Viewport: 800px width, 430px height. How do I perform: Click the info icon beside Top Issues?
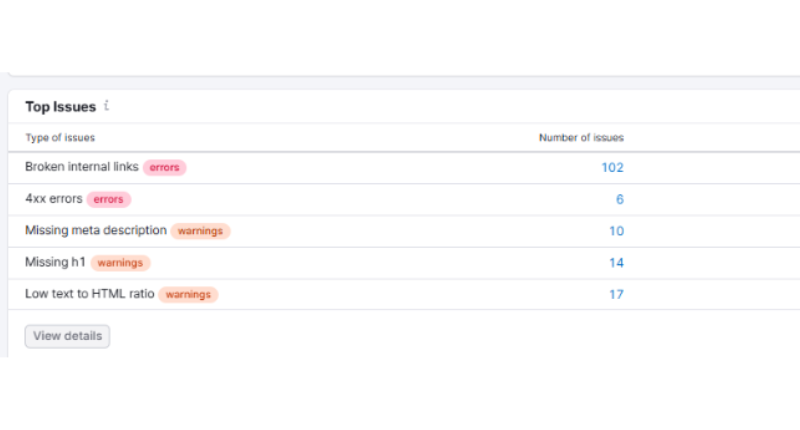[107, 105]
